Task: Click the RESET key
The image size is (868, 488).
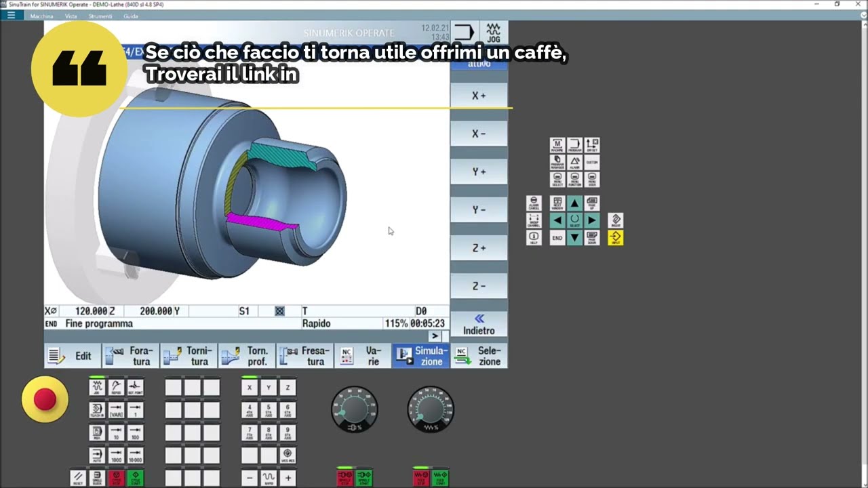Action: (x=78, y=478)
